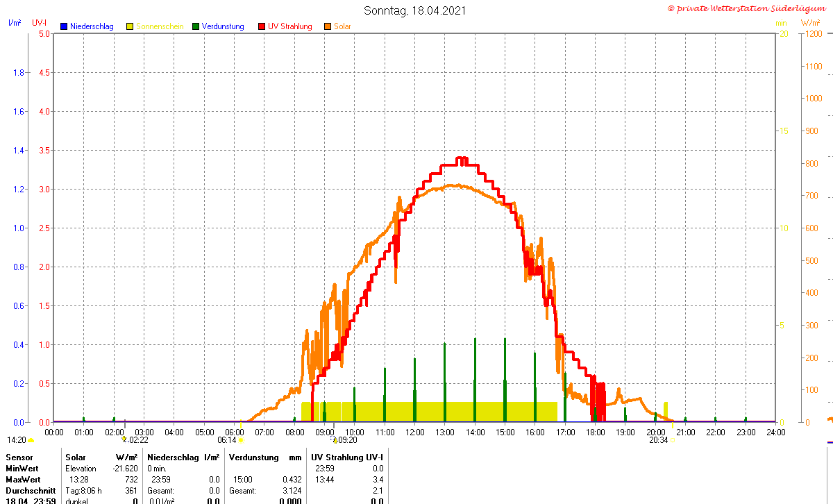Screen dimensions: 833x504
Task: Select the UV Strahlung legend label
Action: tap(290, 26)
